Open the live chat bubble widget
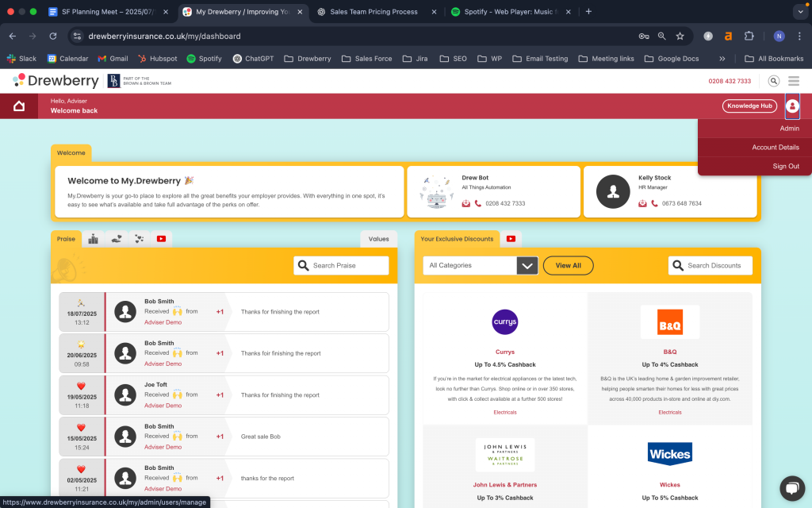The image size is (812, 508). point(791,487)
